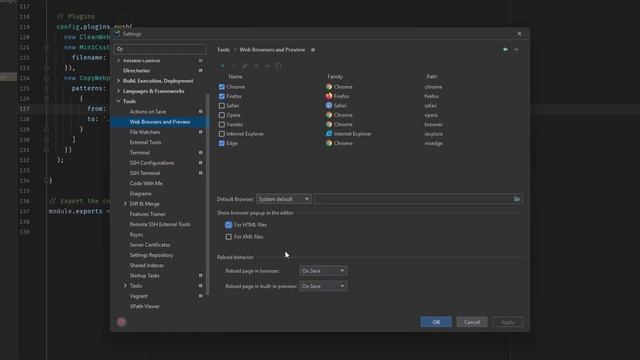Click the project marker icon beside Startup Tasks
The height and width of the screenshot is (360, 640).
click(x=200, y=276)
